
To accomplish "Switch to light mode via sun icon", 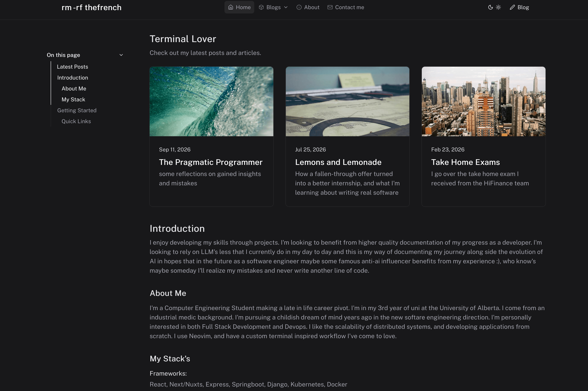I will click(x=498, y=7).
